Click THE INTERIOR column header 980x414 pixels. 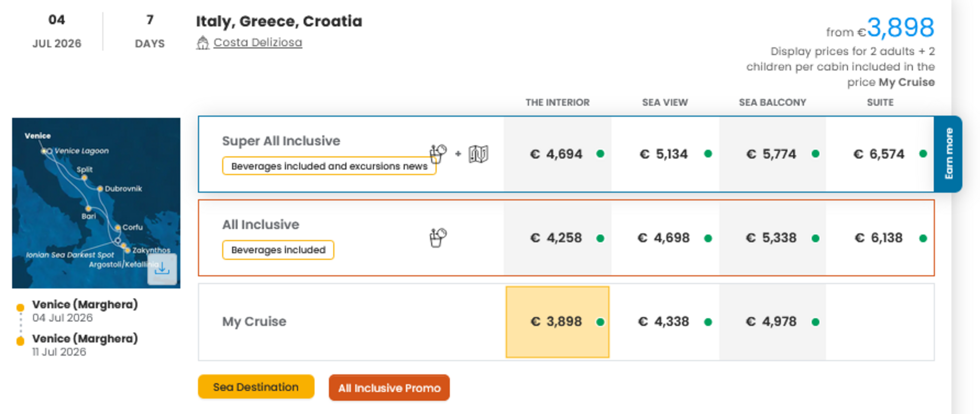tap(557, 102)
